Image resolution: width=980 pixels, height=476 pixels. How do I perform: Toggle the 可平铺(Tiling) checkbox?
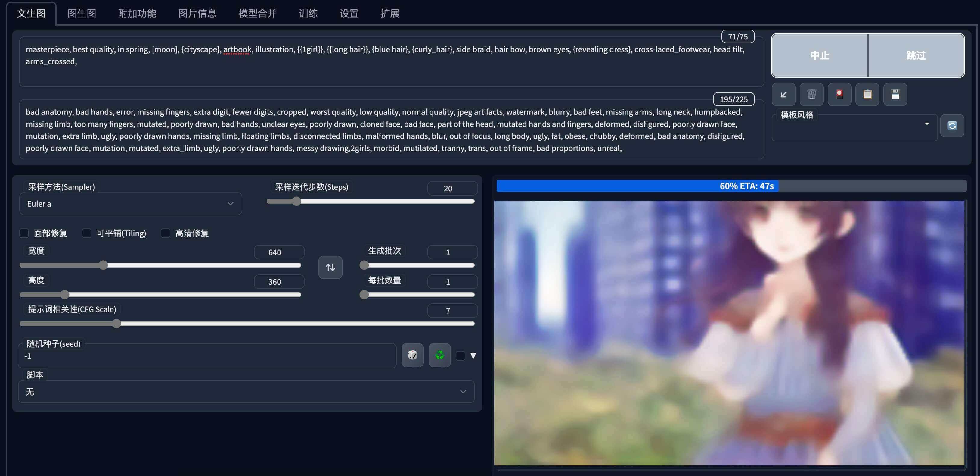click(x=87, y=233)
